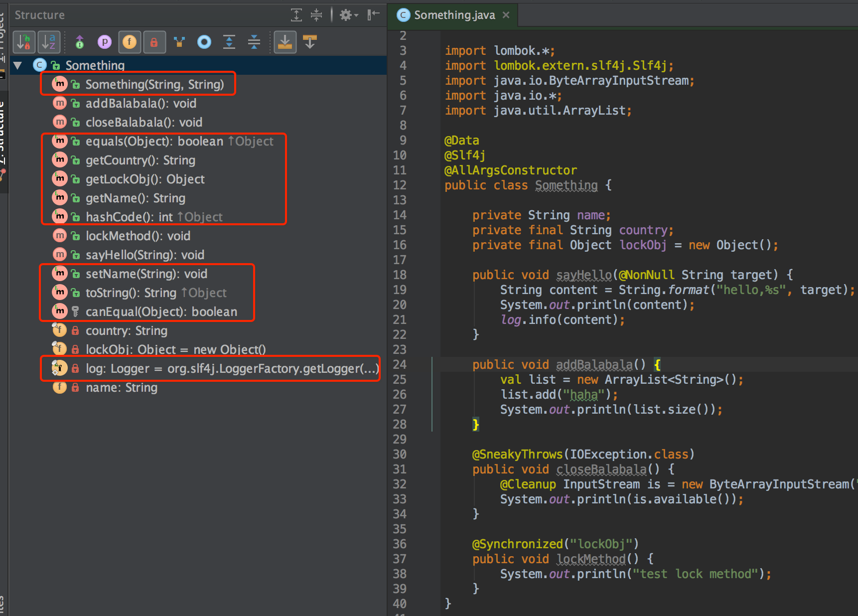Toggle Autoscroll to Source button

coord(285,42)
